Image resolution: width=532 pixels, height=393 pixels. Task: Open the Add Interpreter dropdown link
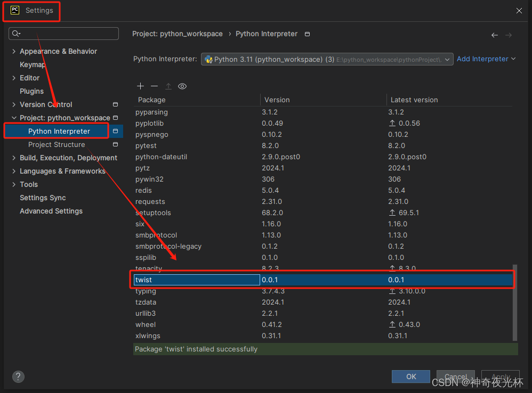[486, 59]
